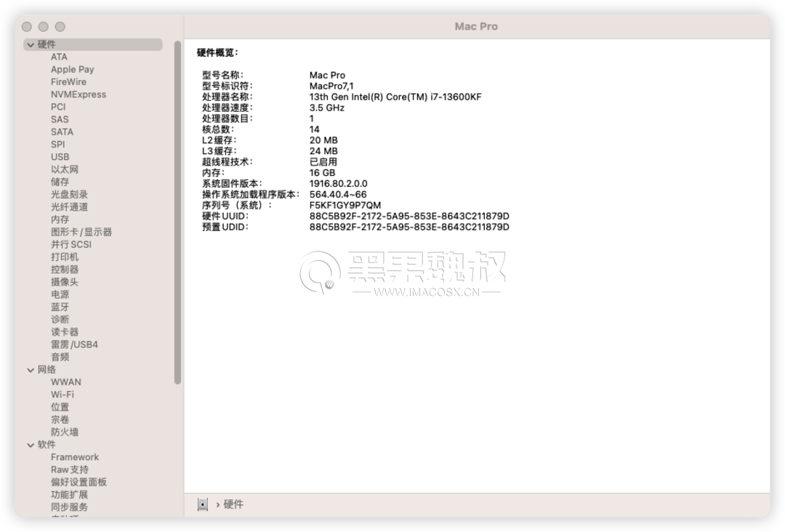Select USB in the sidebar
Viewport: 785px width, 532px height.
60,157
